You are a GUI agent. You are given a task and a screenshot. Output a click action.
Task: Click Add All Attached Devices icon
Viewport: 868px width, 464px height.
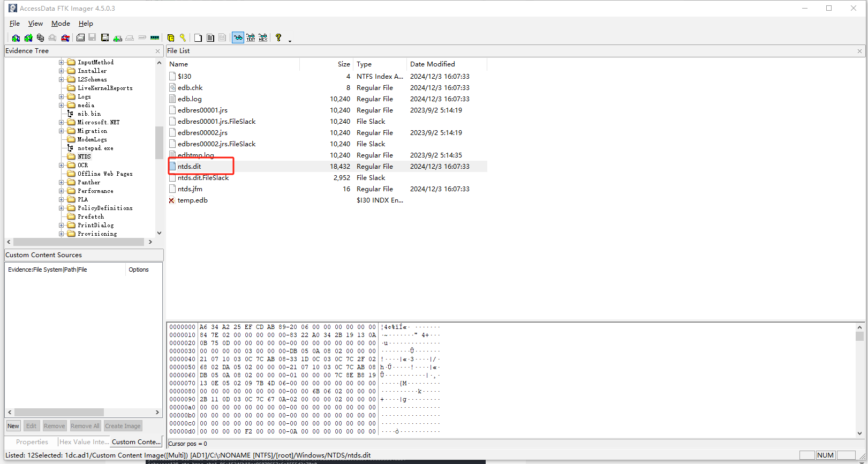pos(28,38)
